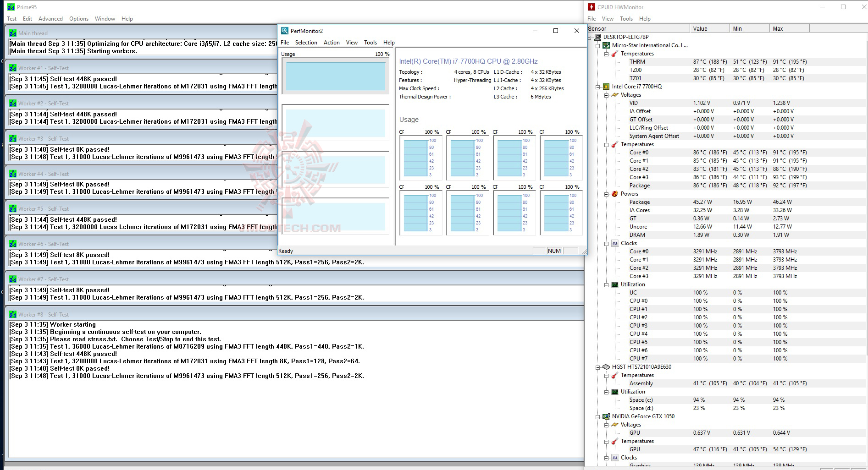Select the DESKTOP-ELTG7BP computer icon
The width and height of the screenshot is (868, 470).
pos(598,37)
